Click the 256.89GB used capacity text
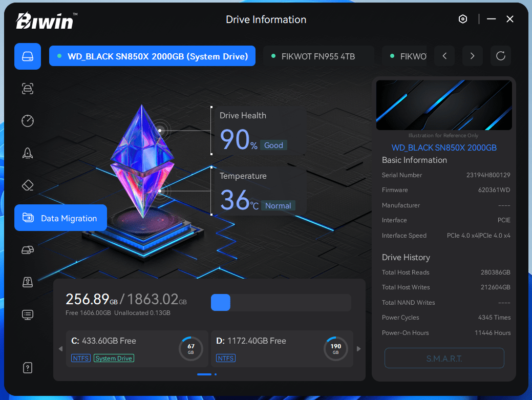The height and width of the screenshot is (400, 532). point(92,299)
